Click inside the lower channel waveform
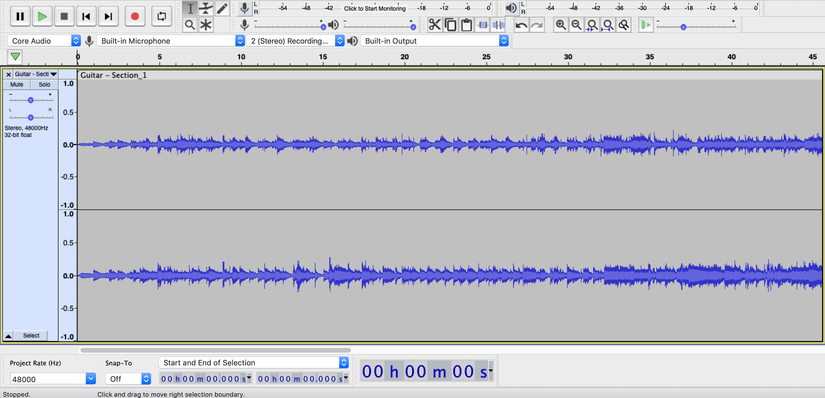825x398 pixels. 450,275
